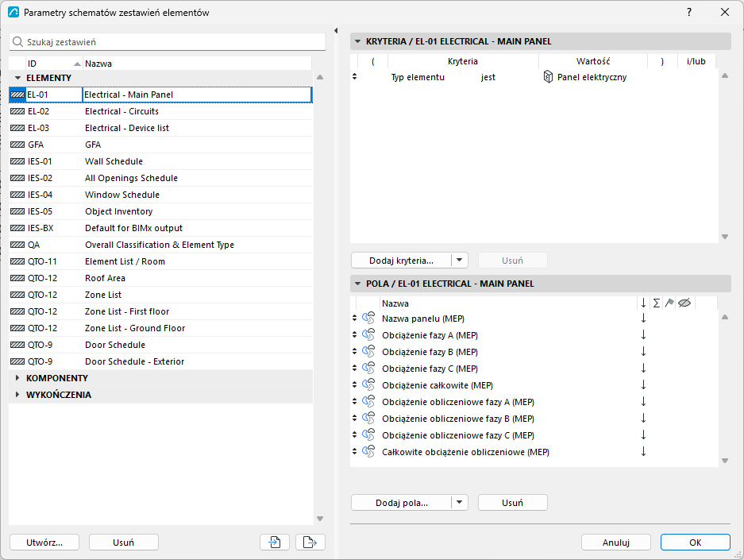Click Usuń button in the fields section
744x560 pixels.
point(512,503)
